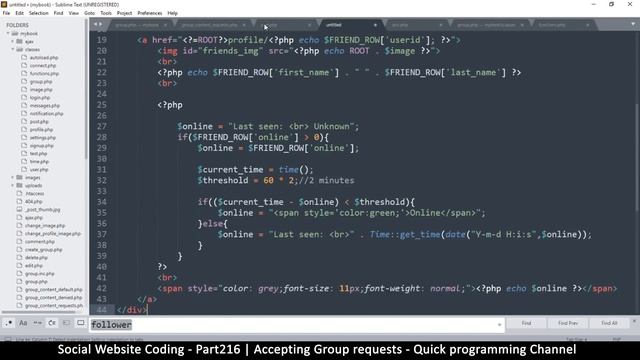
Task: Open the Tools menu
Action: [x=106, y=13]
